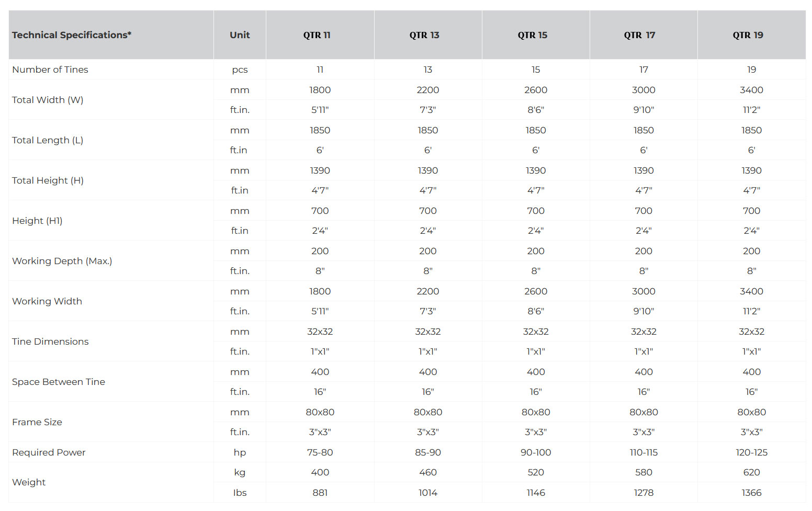Click the Technical Specifications header cell
The height and width of the screenshot is (511, 812).
72,35
